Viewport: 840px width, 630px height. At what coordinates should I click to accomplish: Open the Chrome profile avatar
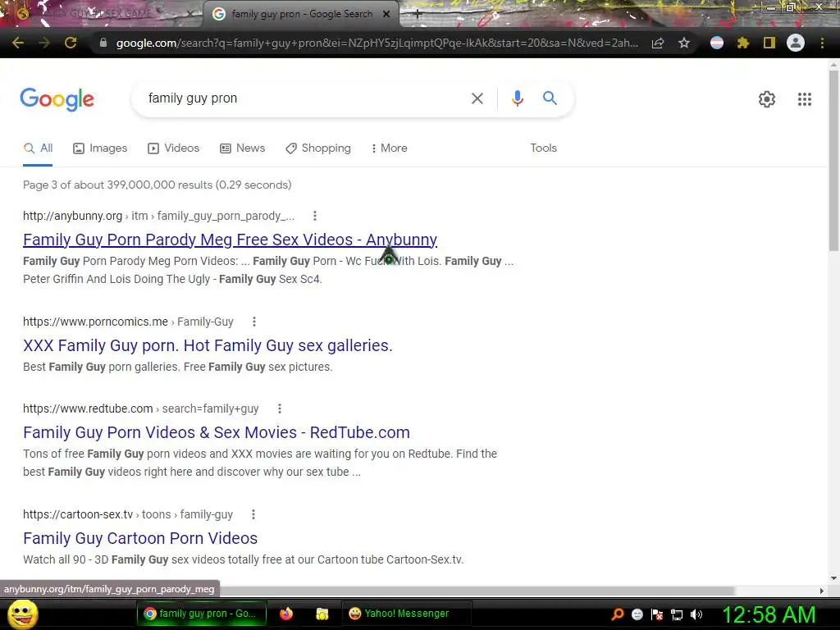pyautogui.click(x=796, y=43)
